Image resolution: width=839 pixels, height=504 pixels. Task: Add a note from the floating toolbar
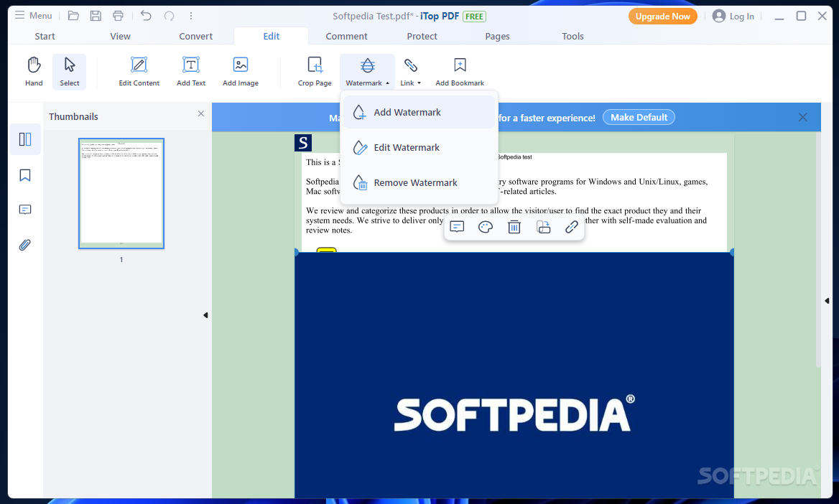[x=457, y=227]
